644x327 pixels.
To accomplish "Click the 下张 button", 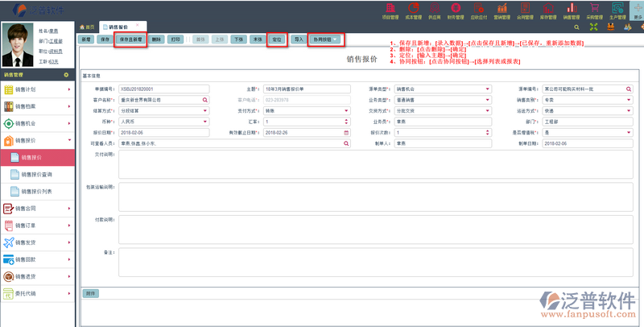I will (x=238, y=39).
